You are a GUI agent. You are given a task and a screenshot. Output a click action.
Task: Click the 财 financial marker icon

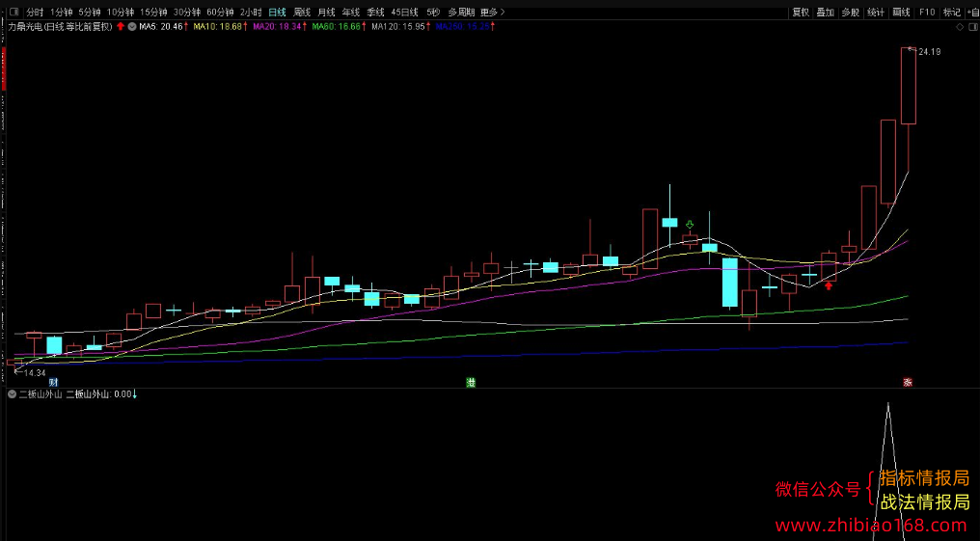(53, 382)
